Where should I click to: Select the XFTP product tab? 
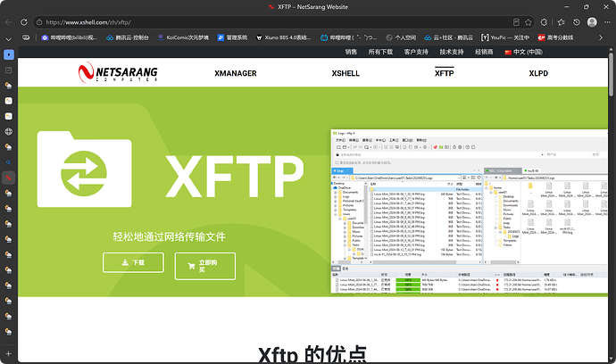click(x=444, y=73)
